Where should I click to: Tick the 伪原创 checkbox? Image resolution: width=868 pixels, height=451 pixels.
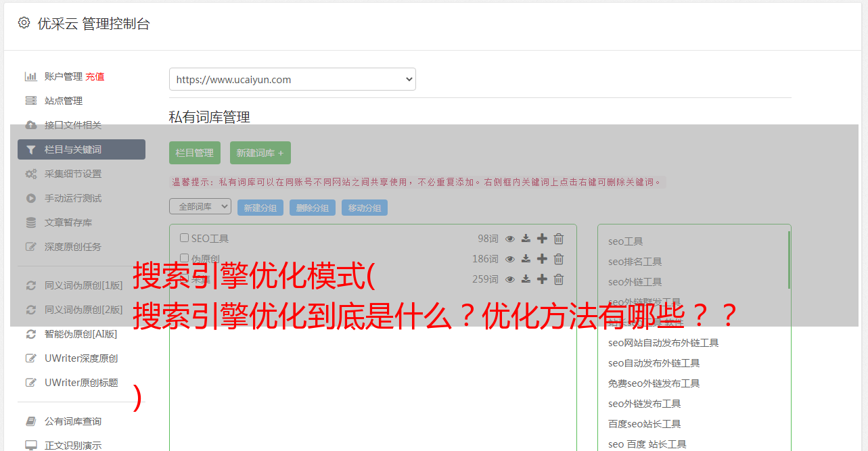click(184, 258)
